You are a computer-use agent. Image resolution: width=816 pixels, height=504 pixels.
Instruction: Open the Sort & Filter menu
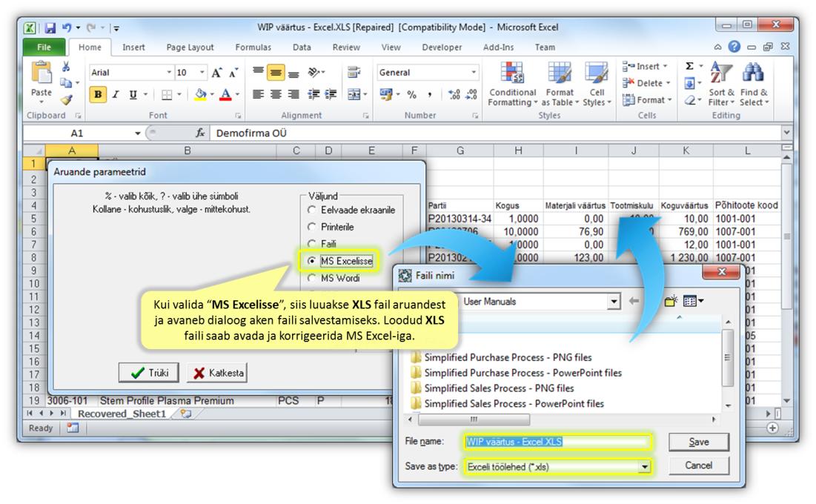click(721, 84)
